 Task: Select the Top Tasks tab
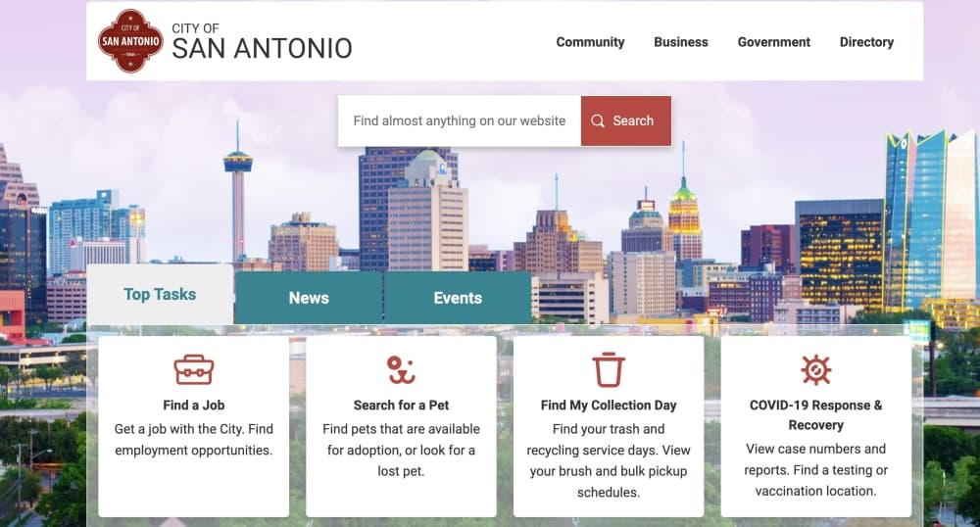160,294
